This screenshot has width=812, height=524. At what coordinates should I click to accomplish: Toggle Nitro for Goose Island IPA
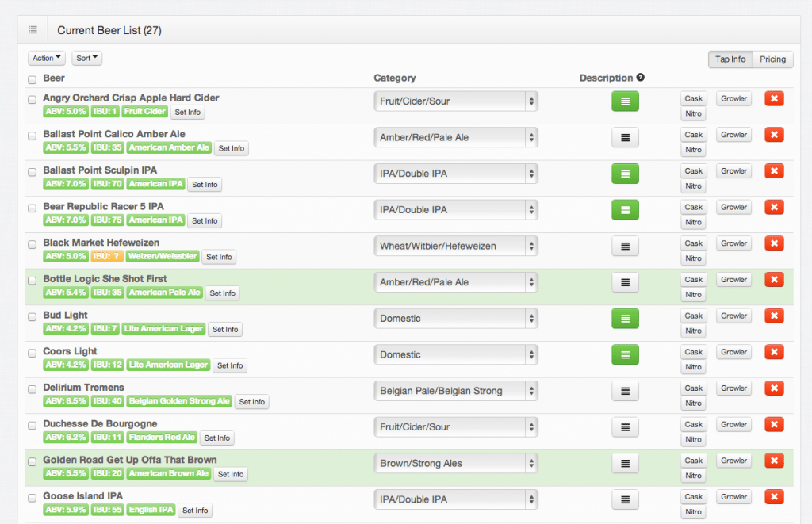(693, 512)
